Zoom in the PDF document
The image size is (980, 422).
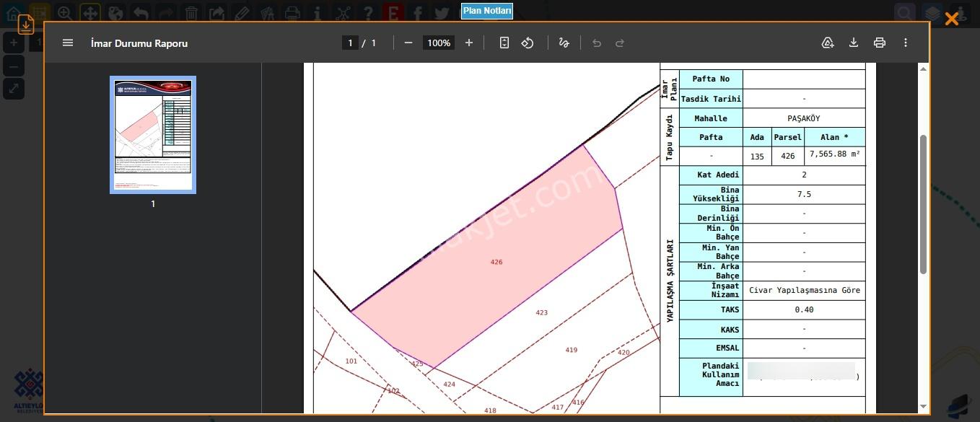469,43
